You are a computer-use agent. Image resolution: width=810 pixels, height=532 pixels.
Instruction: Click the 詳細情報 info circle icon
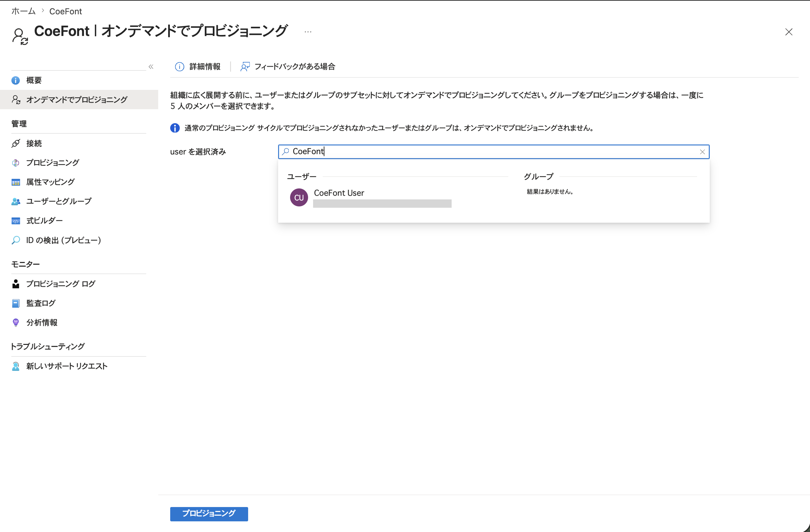point(180,67)
